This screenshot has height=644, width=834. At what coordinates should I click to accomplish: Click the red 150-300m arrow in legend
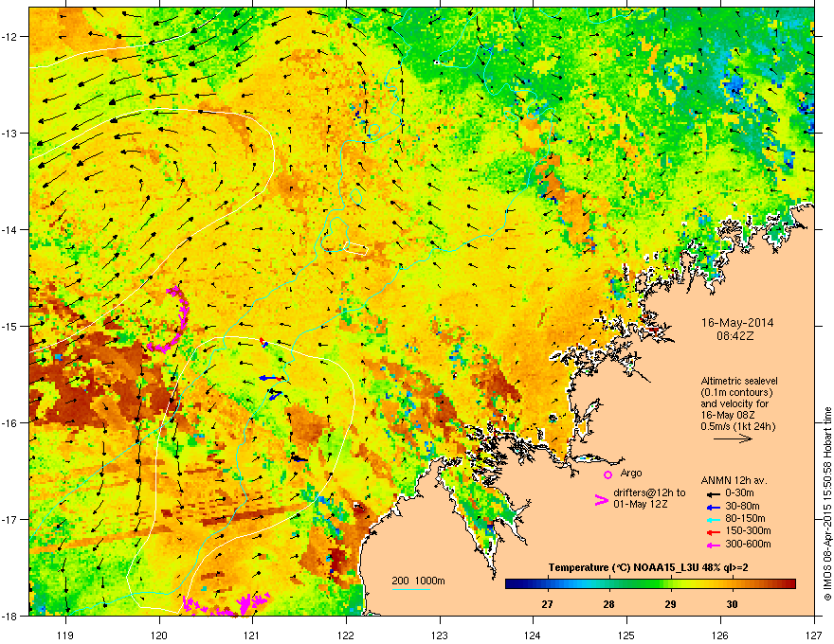(714, 532)
